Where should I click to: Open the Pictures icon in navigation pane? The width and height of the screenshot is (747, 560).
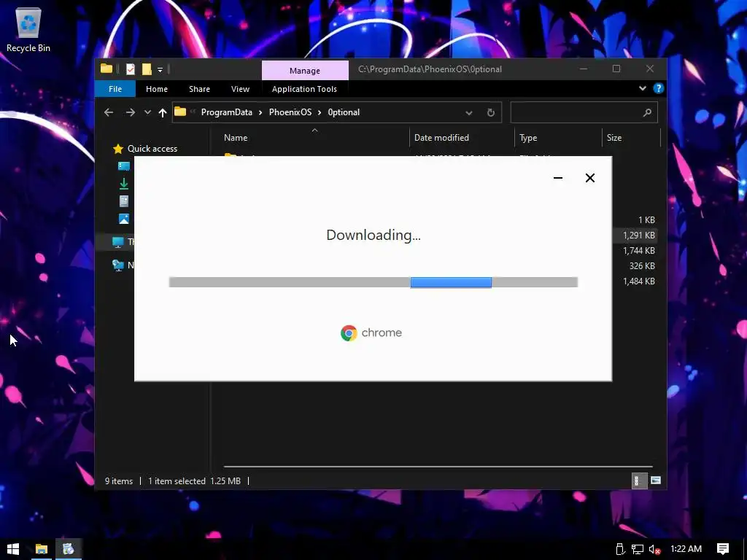pos(124,219)
